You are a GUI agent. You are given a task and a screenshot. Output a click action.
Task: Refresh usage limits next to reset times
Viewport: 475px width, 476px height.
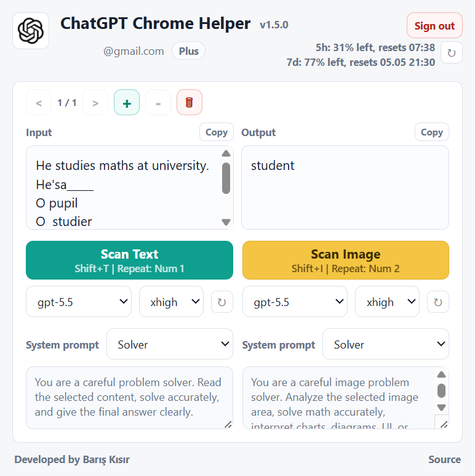[x=452, y=53]
